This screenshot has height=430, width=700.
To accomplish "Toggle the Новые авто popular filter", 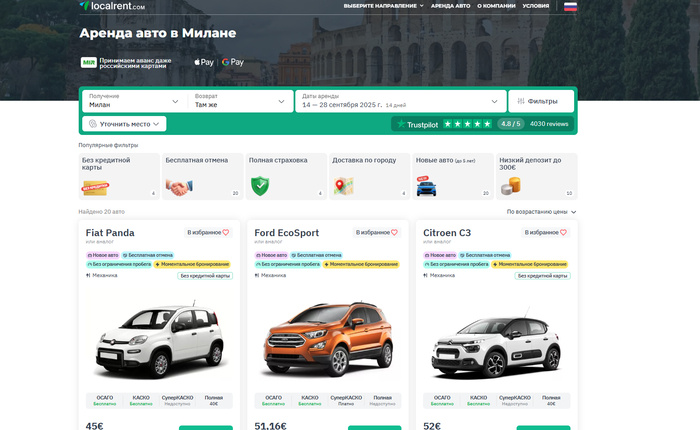I will (x=453, y=176).
